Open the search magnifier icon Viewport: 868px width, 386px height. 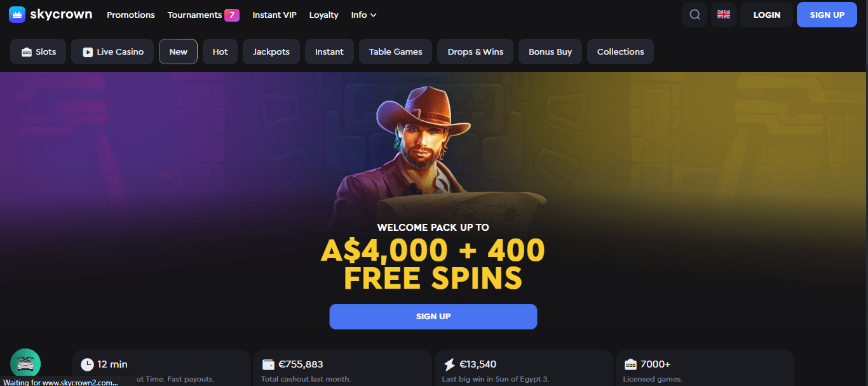click(695, 15)
